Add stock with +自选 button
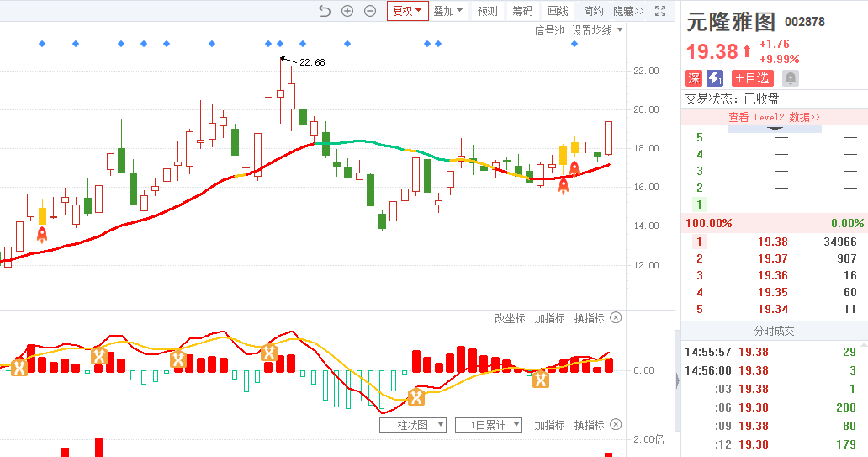Viewport: 868px width, 457px height. [x=752, y=78]
